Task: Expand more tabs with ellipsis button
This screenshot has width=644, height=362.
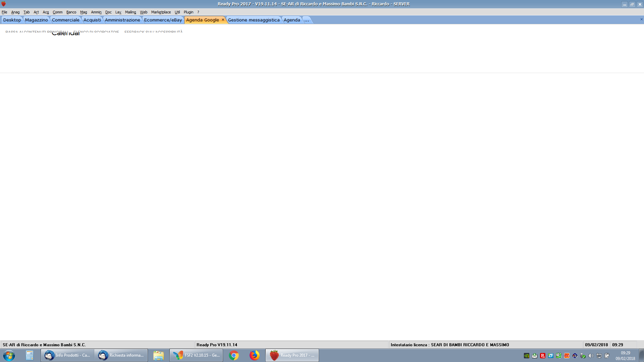Action: point(307,20)
